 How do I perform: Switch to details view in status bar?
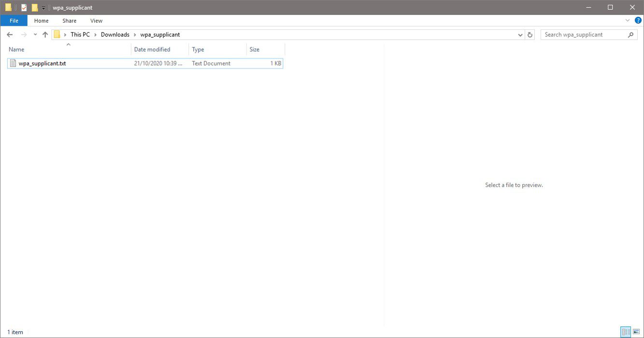626,332
